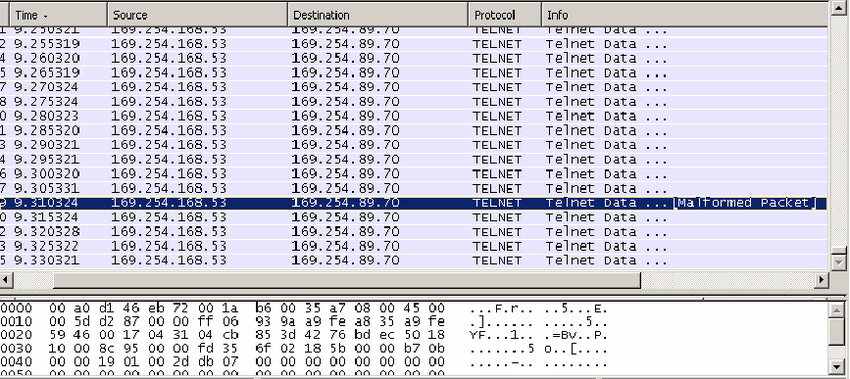The height and width of the screenshot is (379, 850).
Task: Click hex byte 'eb' in the 0000 row
Action: point(156,309)
